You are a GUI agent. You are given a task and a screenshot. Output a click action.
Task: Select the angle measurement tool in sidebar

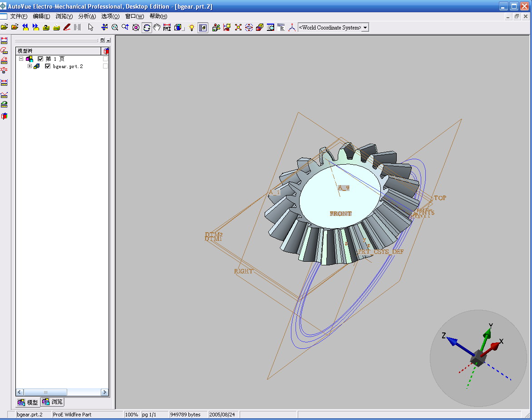4,60
